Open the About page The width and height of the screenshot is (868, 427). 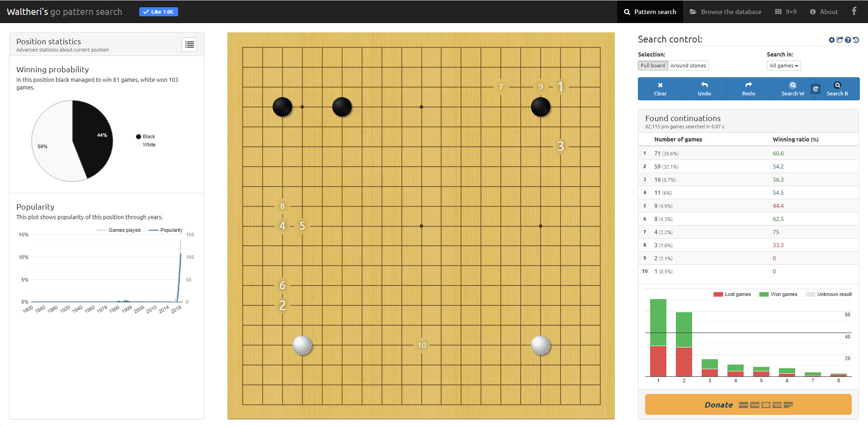[824, 12]
